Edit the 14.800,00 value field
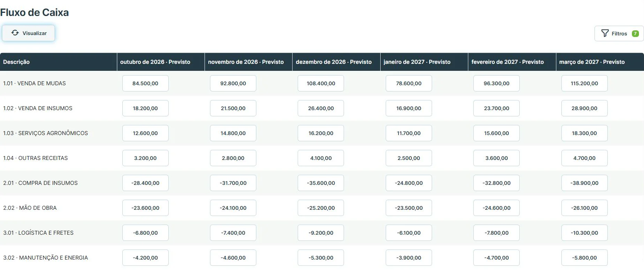Screen dimensions: 644x274 (233, 133)
